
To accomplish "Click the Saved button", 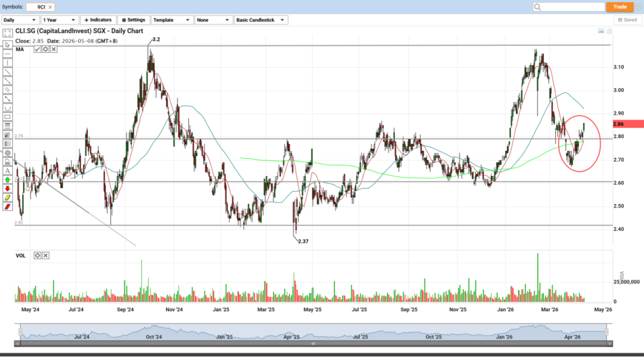I will 627,20.
